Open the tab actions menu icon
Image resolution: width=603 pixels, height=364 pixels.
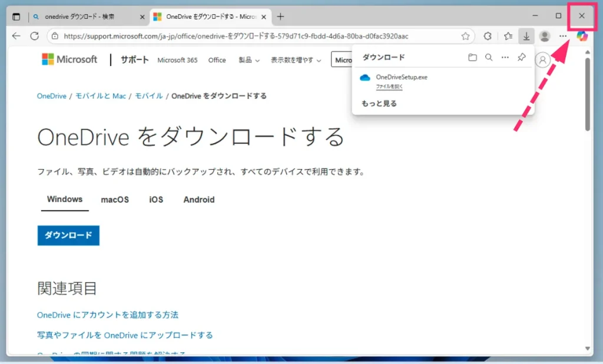[16, 16]
